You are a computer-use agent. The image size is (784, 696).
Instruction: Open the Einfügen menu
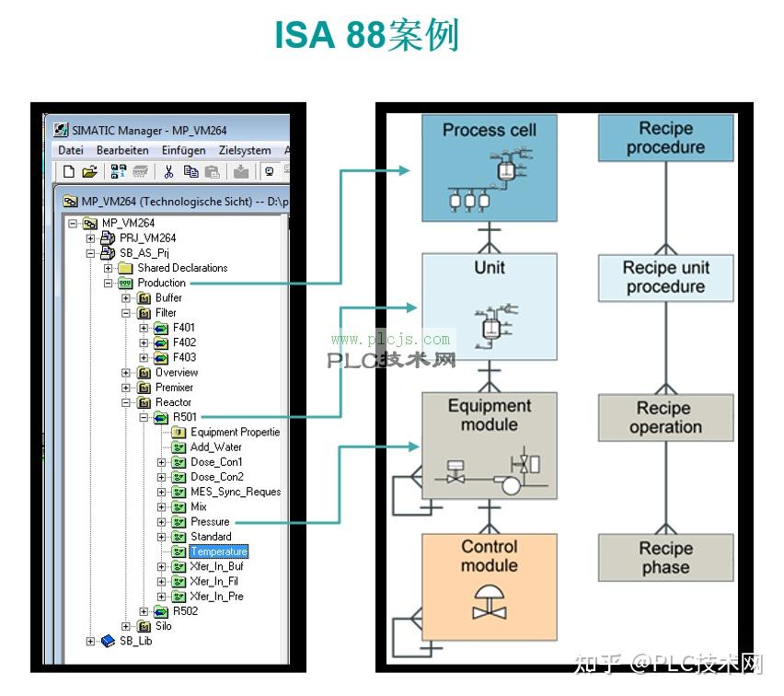[x=183, y=150]
